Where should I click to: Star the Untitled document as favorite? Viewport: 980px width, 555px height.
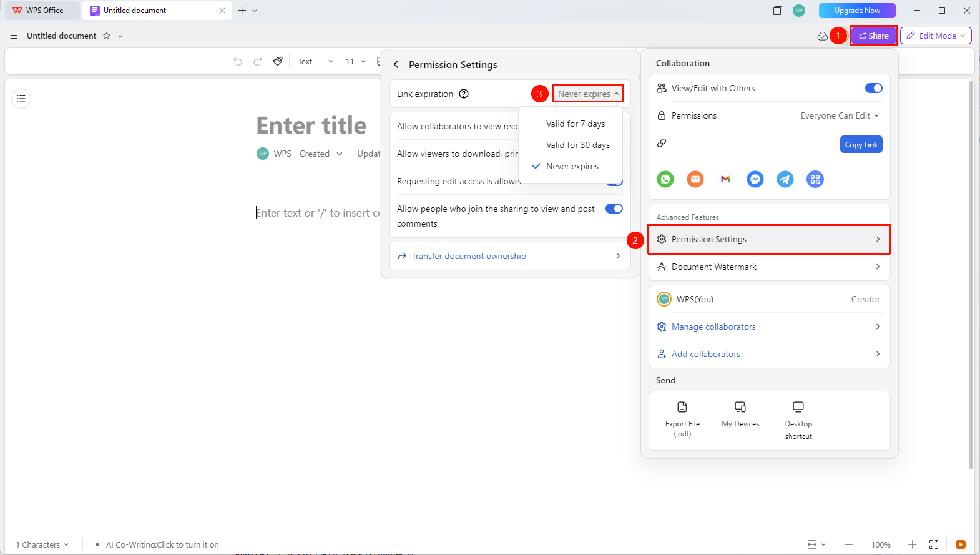pos(107,36)
